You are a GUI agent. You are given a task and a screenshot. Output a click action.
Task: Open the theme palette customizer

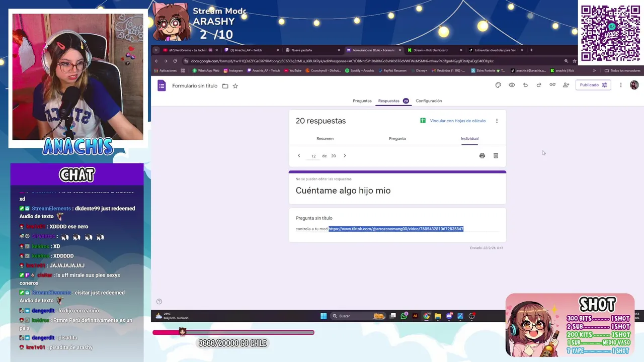[498, 85]
